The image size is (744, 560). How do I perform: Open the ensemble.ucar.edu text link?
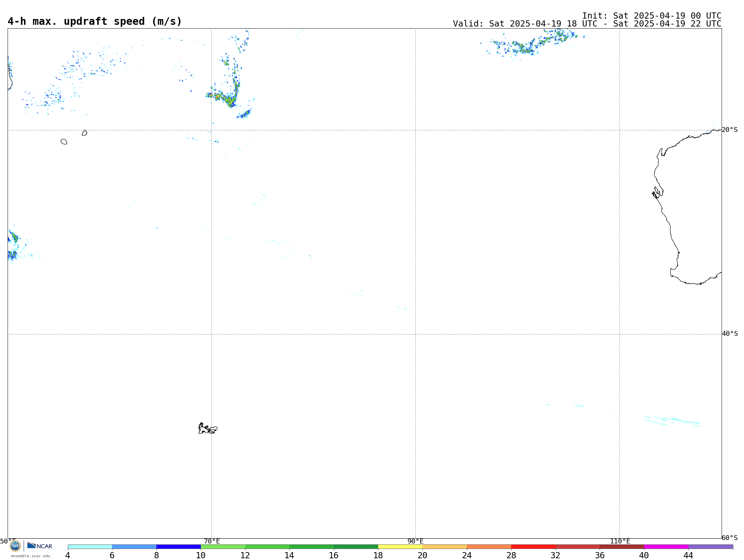click(31, 556)
